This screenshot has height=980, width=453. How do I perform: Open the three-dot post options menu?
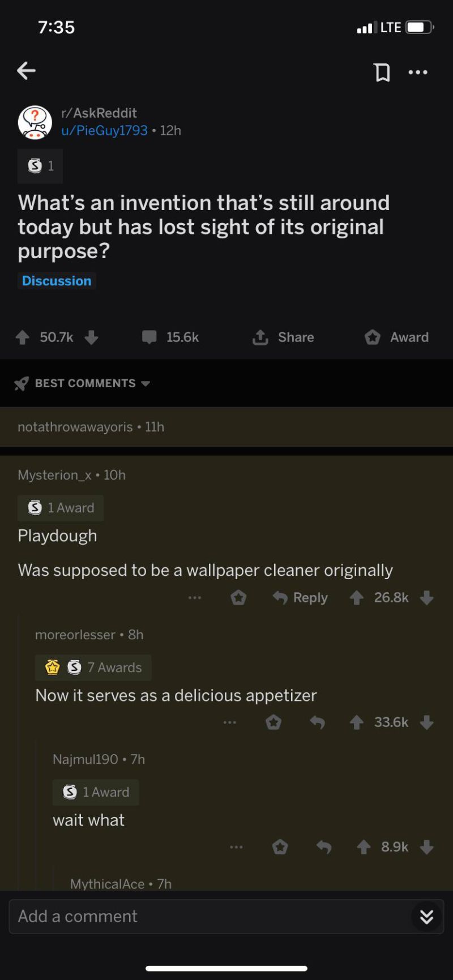pyautogui.click(x=418, y=72)
